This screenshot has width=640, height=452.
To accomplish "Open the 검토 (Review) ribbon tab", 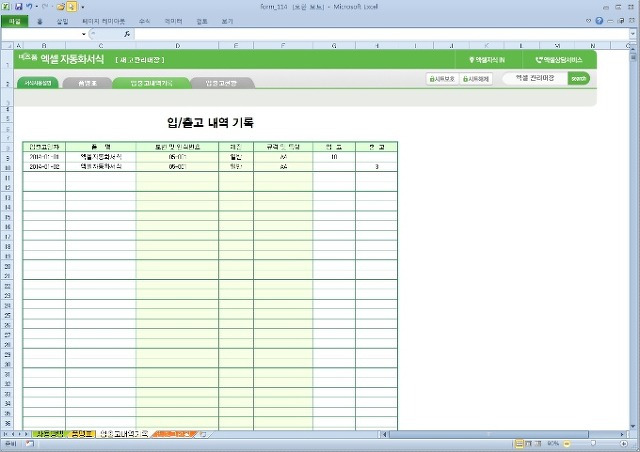I will pyautogui.click(x=202, y=21).
